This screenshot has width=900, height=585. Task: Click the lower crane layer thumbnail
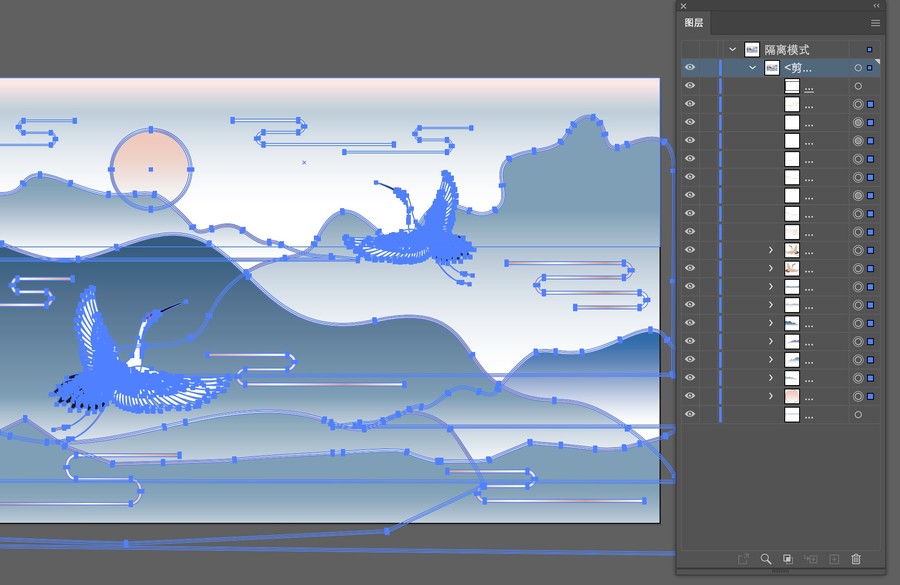pos(792,268)
